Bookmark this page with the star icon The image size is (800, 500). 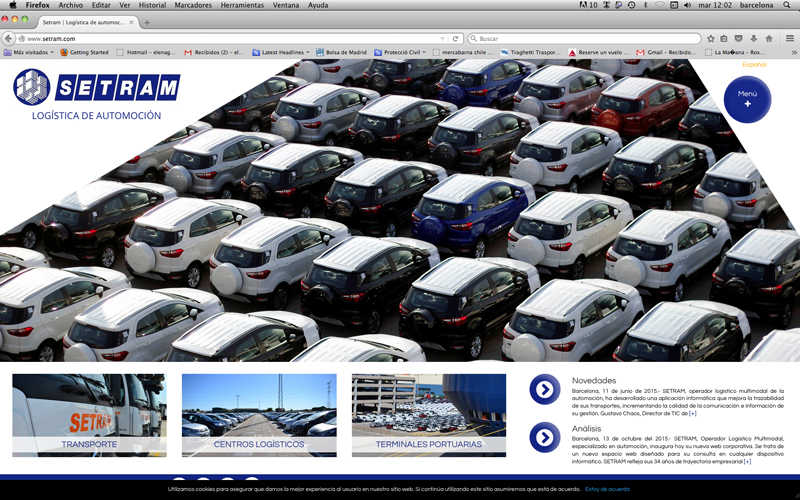[x=711, y=39]
